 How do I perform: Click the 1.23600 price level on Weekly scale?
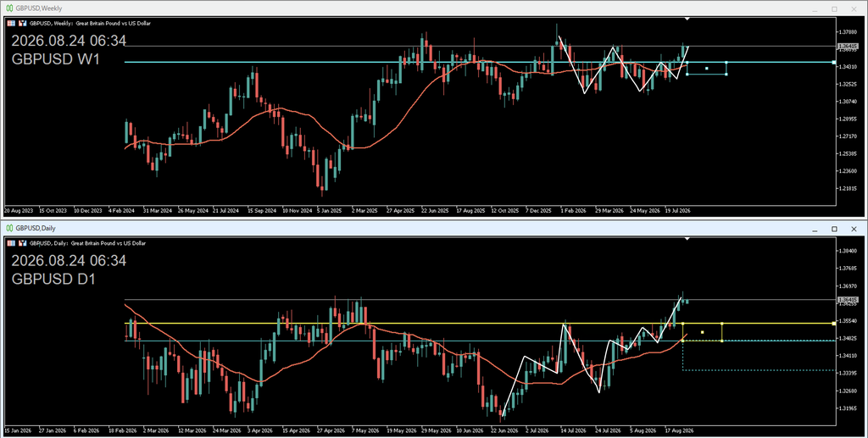pyautogui.click(x=849, y=171)
